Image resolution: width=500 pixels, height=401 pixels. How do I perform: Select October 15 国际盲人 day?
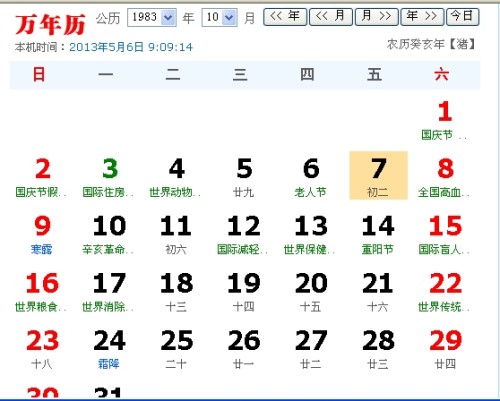[x=445, y=235]
